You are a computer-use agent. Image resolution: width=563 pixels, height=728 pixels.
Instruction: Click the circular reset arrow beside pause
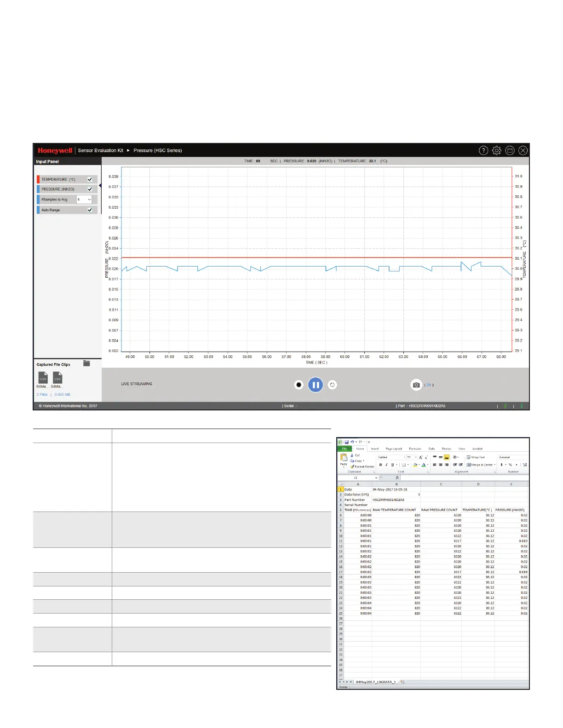[x=332, y=385]
